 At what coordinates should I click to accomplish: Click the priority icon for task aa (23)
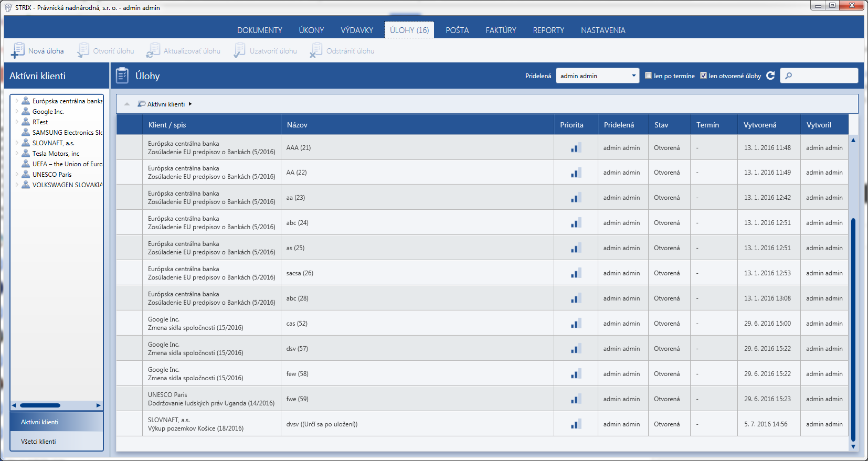576,198
